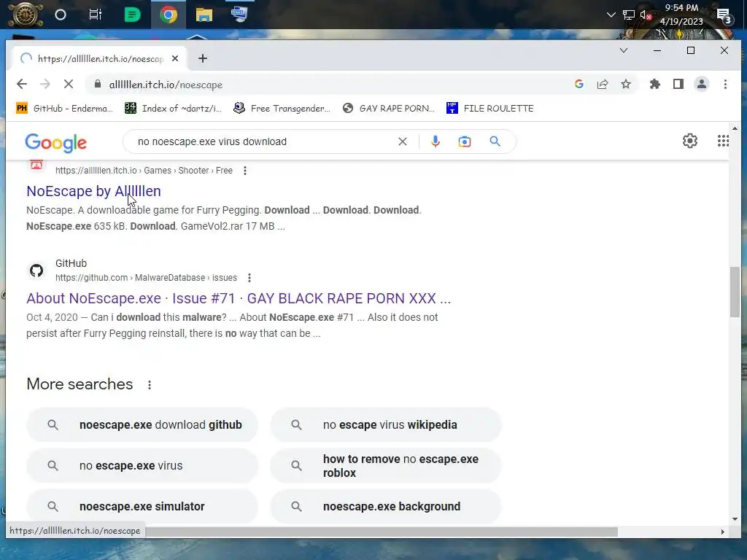Click the GitHub favicon beside the result
Image resolution: width=747 pixels, height=560 pixels.
pos(36,271)
